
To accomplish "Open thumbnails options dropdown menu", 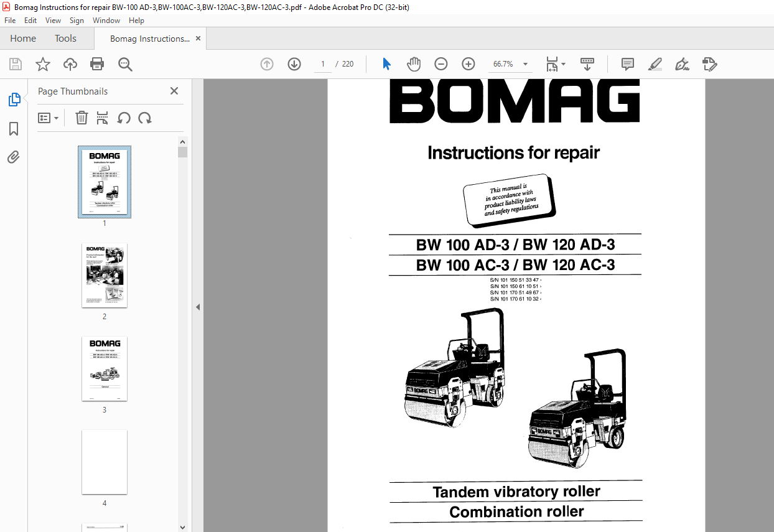I will click(x=49, y=118).
